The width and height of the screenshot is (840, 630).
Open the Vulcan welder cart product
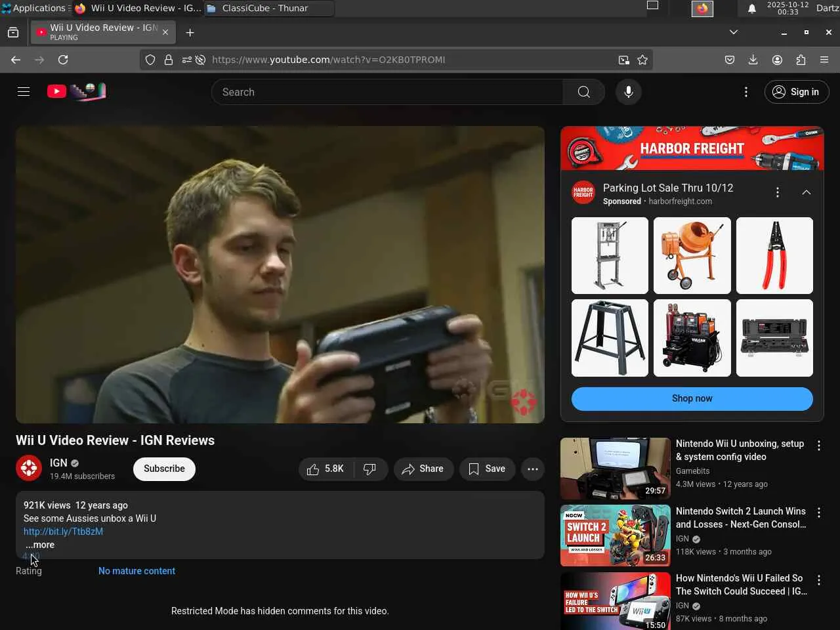[692, 338]
